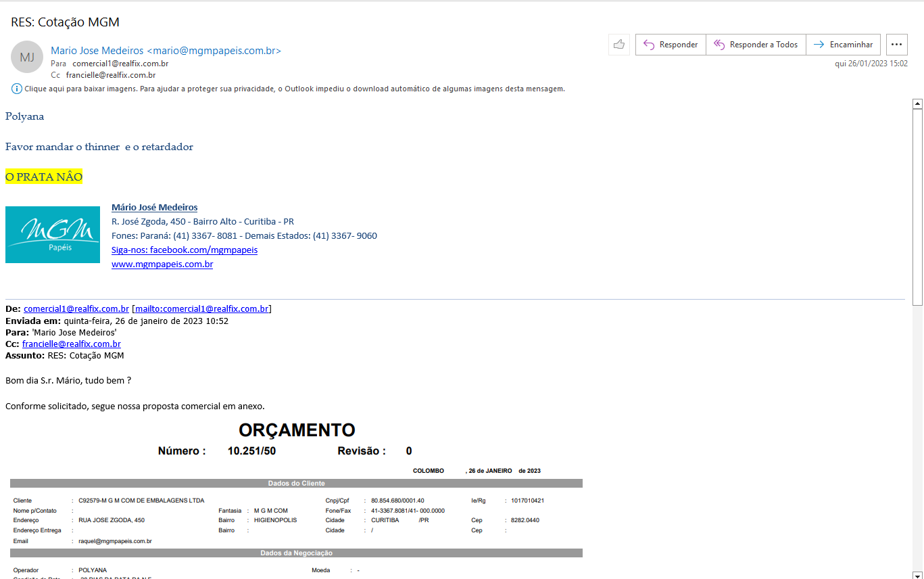Reply using the Responder button
This screenshot has width=924, height=579.
click(671, 45)
